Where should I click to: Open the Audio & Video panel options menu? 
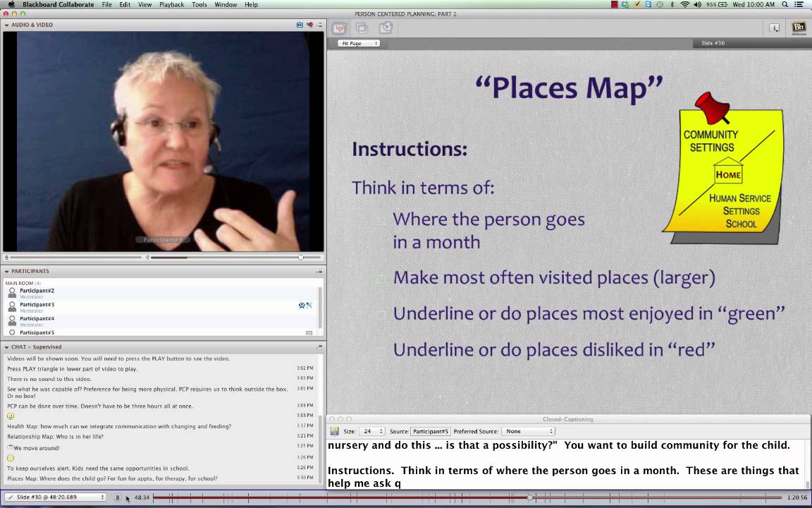point(319,25)
